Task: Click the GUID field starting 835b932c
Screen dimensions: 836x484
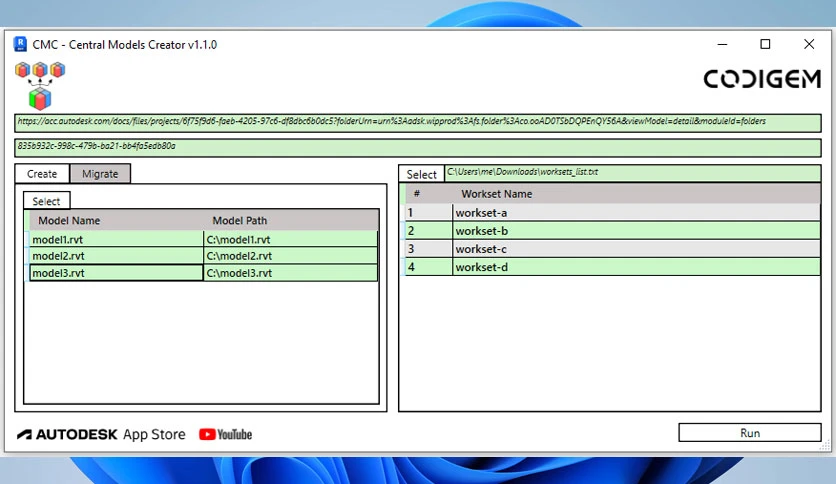Action: click(x=417, y=148)
